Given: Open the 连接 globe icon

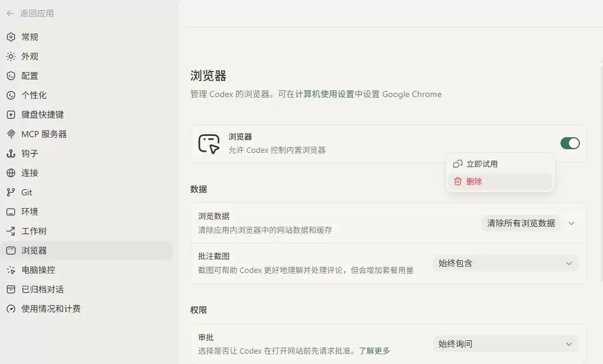Looking at the screenshot, I should point(11,173).
